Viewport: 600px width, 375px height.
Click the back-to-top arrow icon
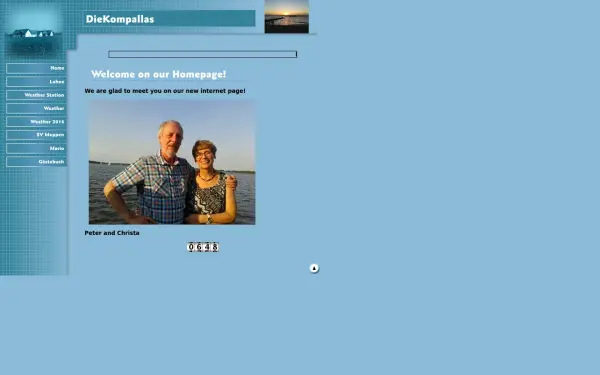(x=314, y=268)
